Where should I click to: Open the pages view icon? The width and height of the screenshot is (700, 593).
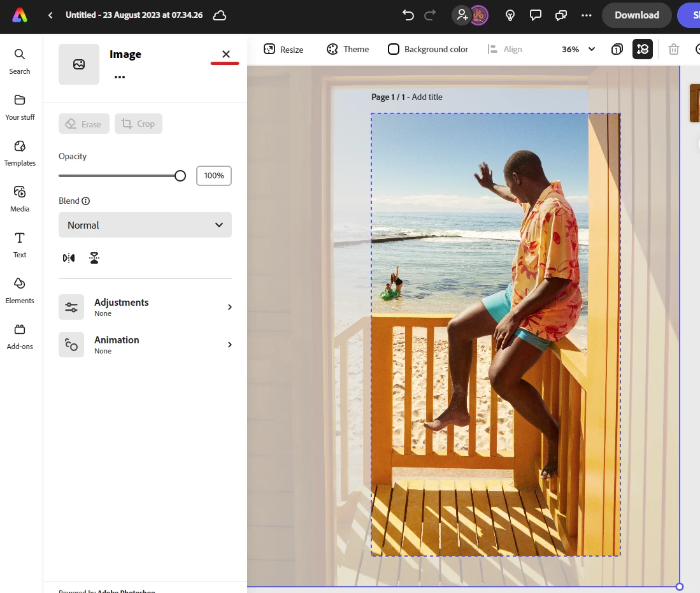617,49
